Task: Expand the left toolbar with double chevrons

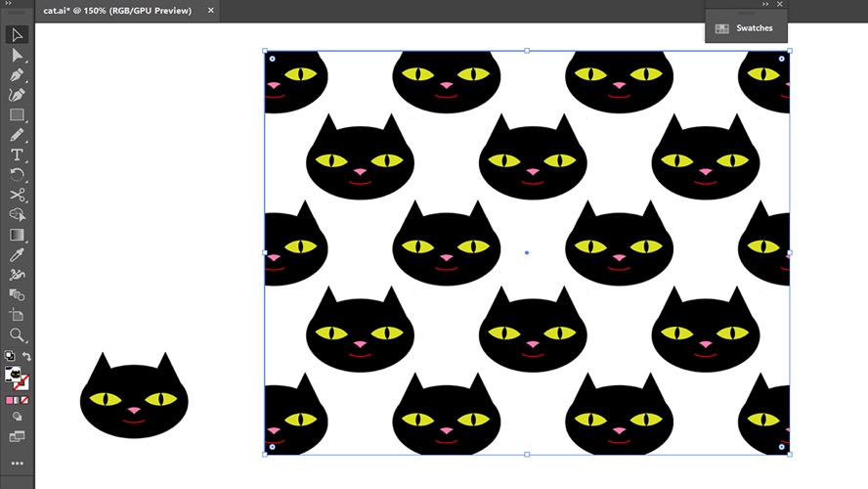Action: [8, 3]
